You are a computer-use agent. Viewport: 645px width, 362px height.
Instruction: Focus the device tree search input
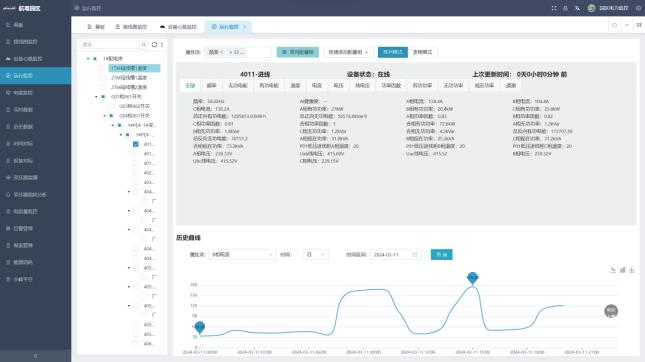[110, 44]
